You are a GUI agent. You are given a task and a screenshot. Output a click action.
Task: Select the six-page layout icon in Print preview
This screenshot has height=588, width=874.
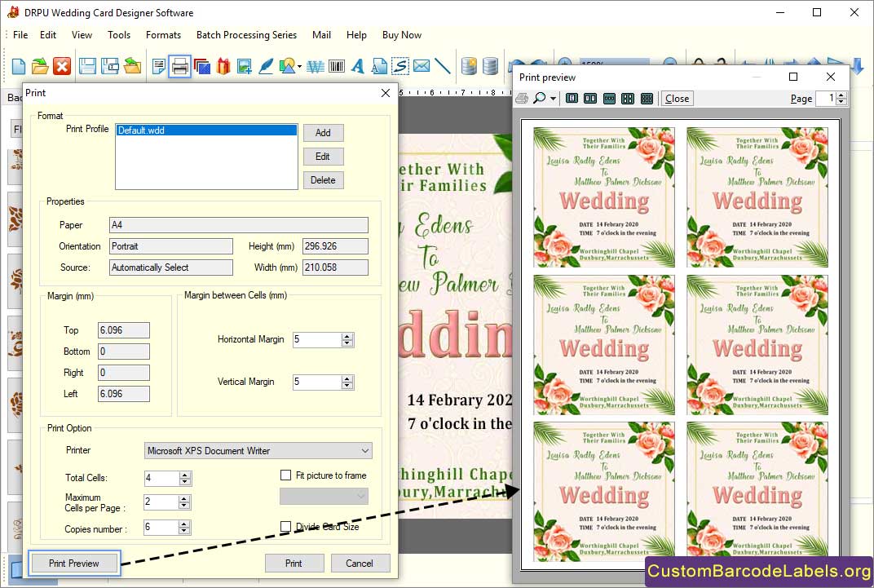(x=647, y=99)
